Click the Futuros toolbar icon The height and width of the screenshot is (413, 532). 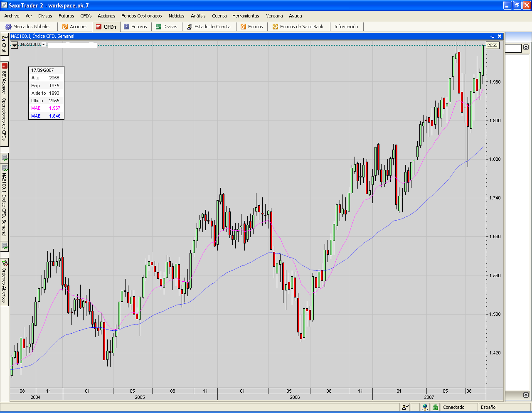pos(127,27)
